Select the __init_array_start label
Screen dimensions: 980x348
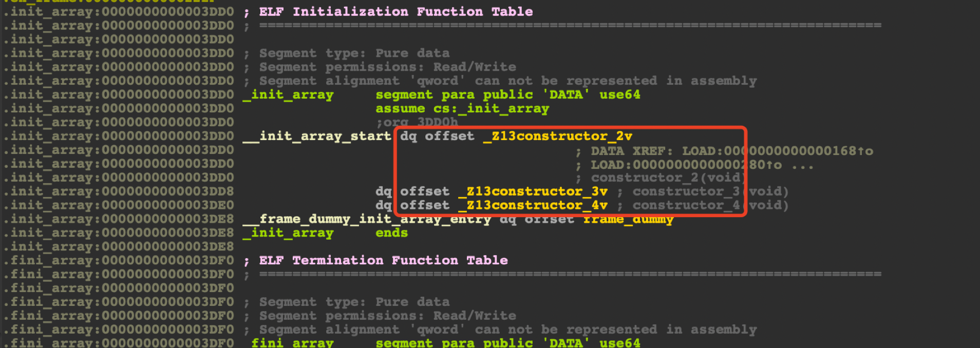click(x=317, y=136)
